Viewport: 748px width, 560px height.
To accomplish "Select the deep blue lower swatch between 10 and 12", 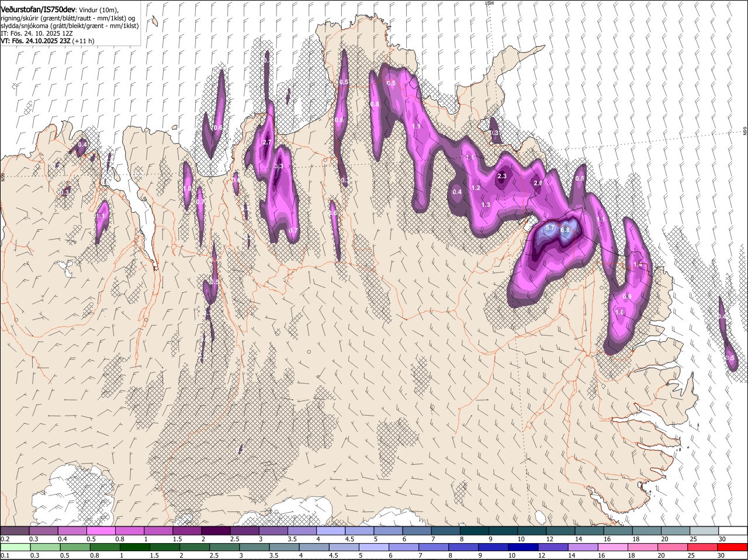I will click(524, 547).
